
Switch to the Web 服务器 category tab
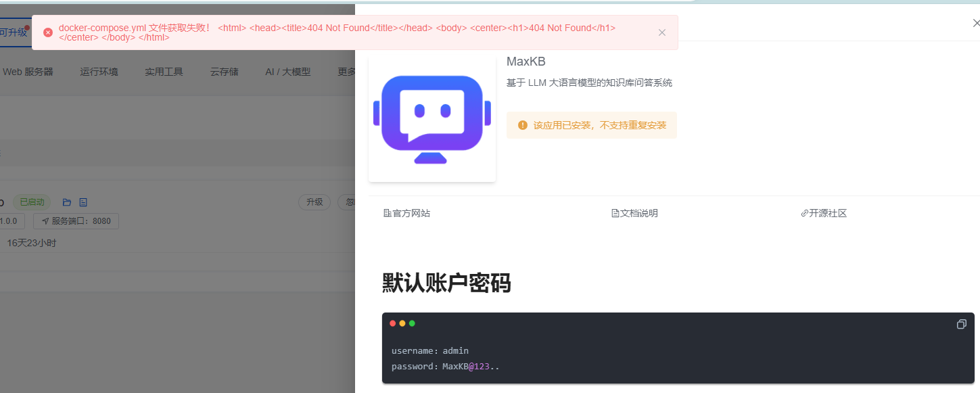point(28,72)
